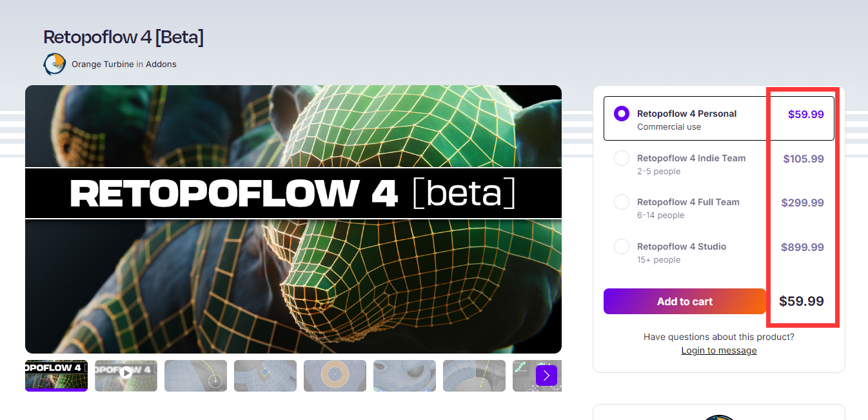Click the Add to cart button
This screenshot has height=420, width=868.
tap(685, 301)
